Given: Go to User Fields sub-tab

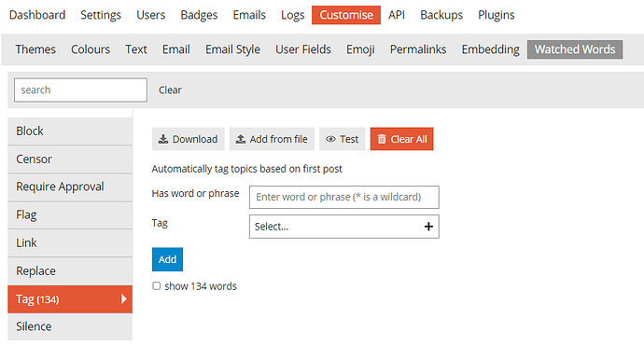Looking at the screenshot, I should 303,49.
